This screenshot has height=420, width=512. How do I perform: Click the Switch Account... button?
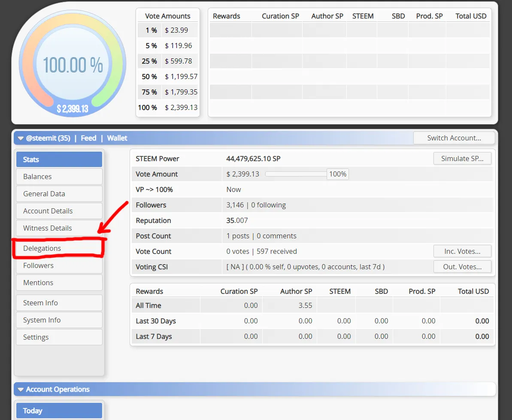tap(454, 138)
